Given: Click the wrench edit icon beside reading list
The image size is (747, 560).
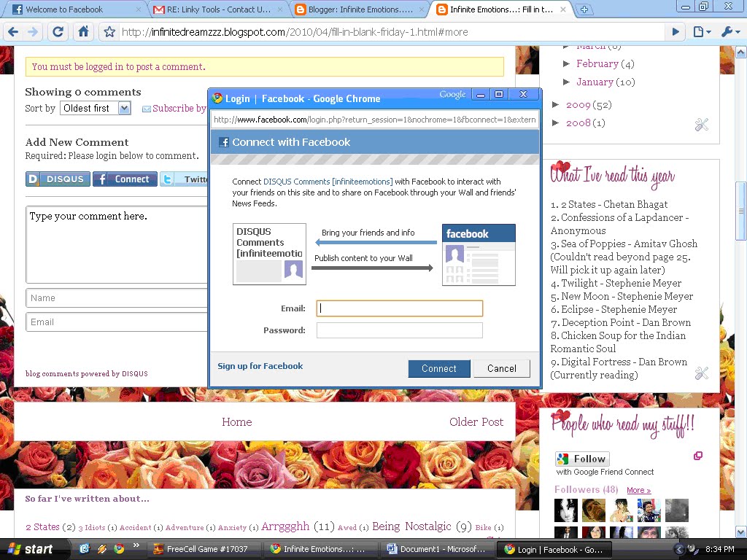Looking at the screenshot, I should click(x=702, y=373).
